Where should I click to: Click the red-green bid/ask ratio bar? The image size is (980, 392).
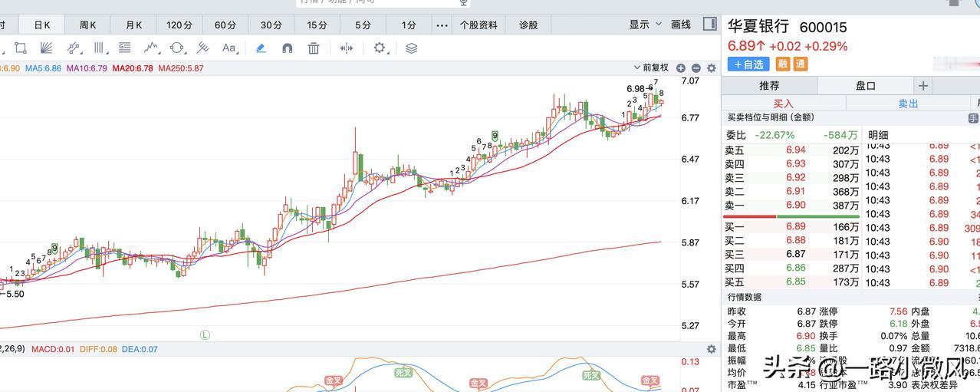coord(791,216)
